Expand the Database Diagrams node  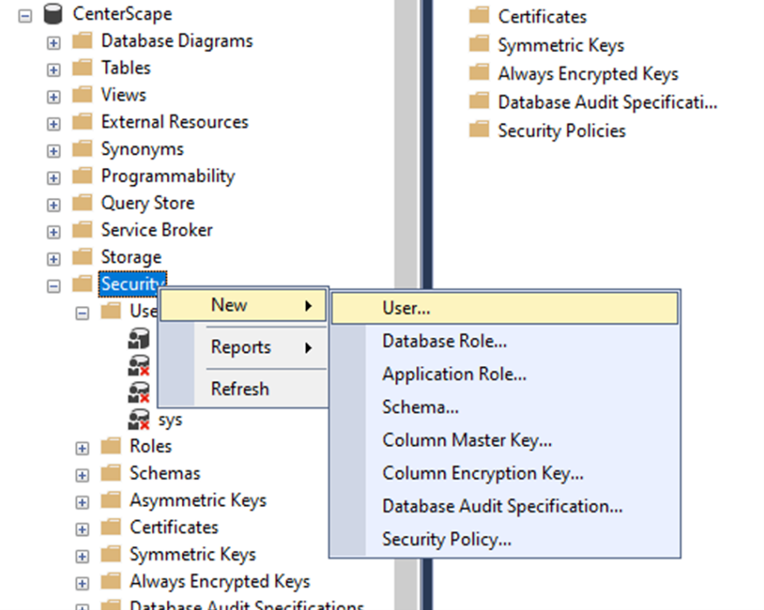coord(54,42)
